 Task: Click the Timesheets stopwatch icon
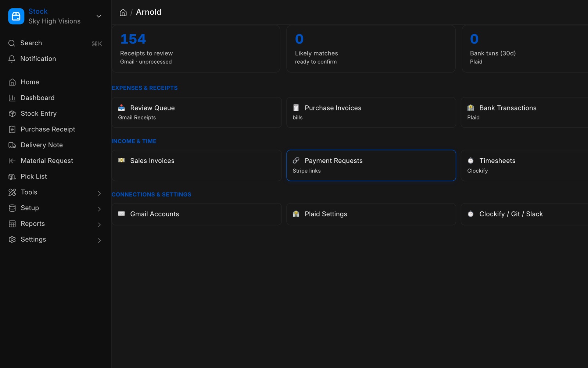[x=471, y=160]
